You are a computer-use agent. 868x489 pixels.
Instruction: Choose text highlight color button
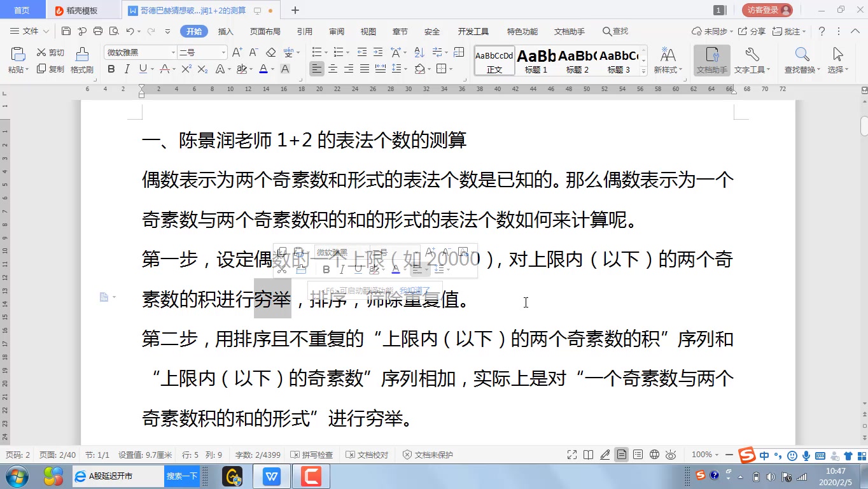[x=241, y=69]
